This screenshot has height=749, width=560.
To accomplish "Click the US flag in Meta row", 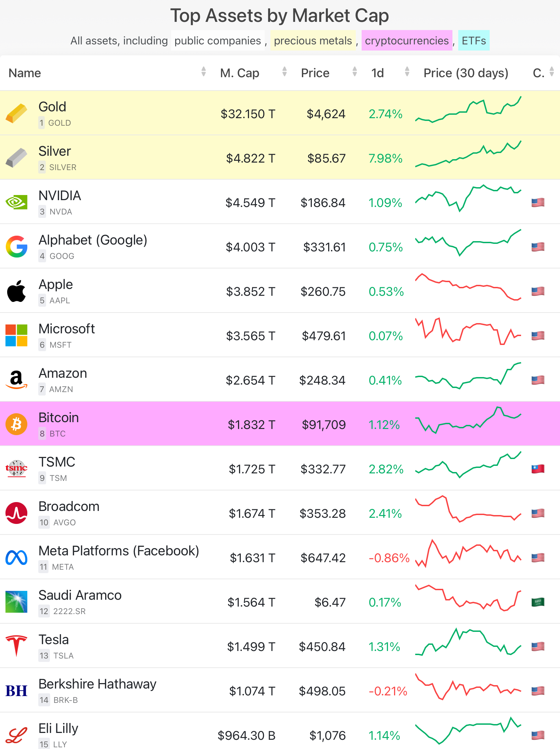I will tap(538, 558).
